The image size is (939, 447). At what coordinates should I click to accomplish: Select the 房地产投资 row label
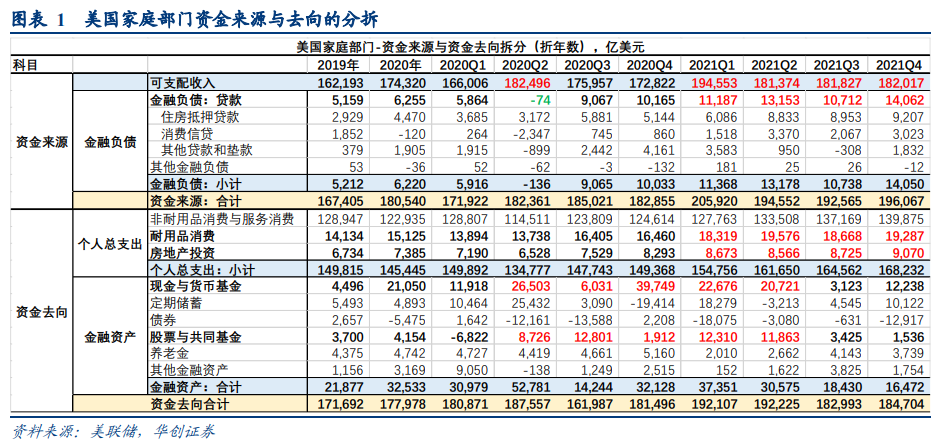[x=182, y=252]
